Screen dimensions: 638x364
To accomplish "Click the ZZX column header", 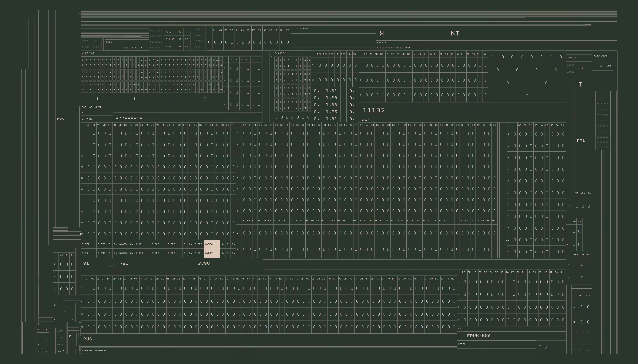I will 602,66.
